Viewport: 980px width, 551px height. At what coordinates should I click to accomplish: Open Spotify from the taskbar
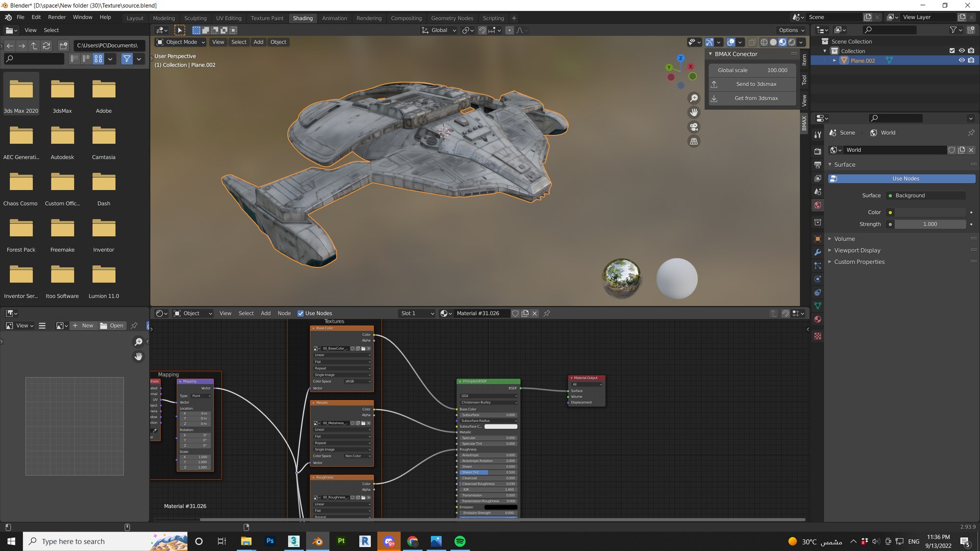pos(459,541)
